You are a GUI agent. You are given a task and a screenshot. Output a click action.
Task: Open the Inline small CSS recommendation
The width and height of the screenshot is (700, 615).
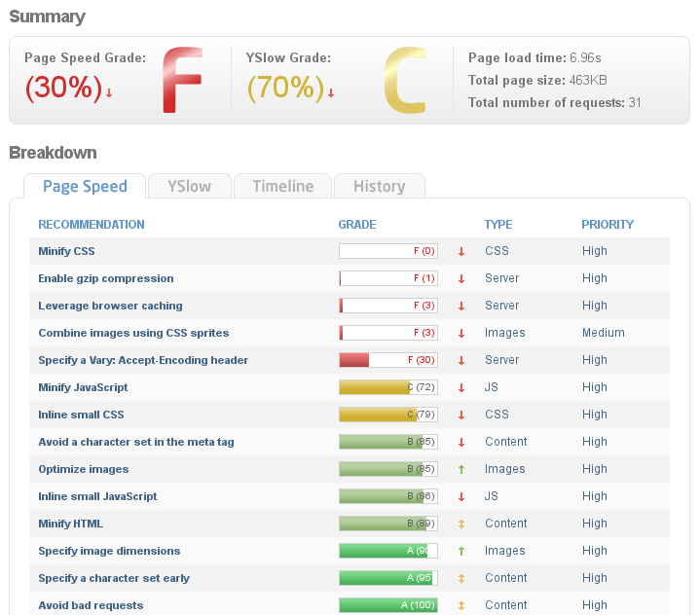tap(81, 415)
